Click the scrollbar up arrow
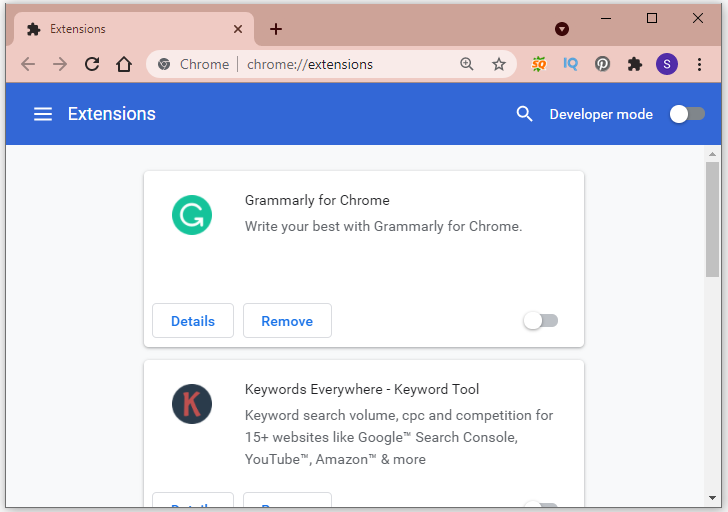This screenshot has height=512, width=728. coord(712,154)
